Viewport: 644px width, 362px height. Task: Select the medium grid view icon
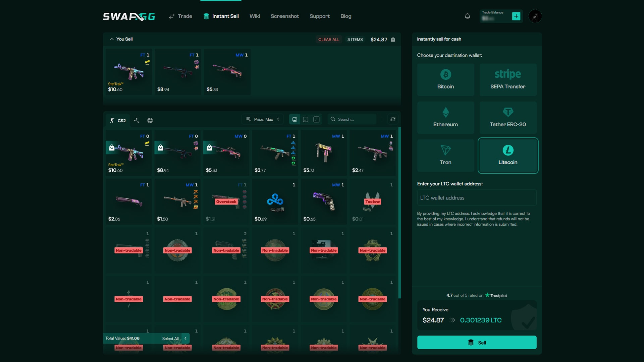306,119
